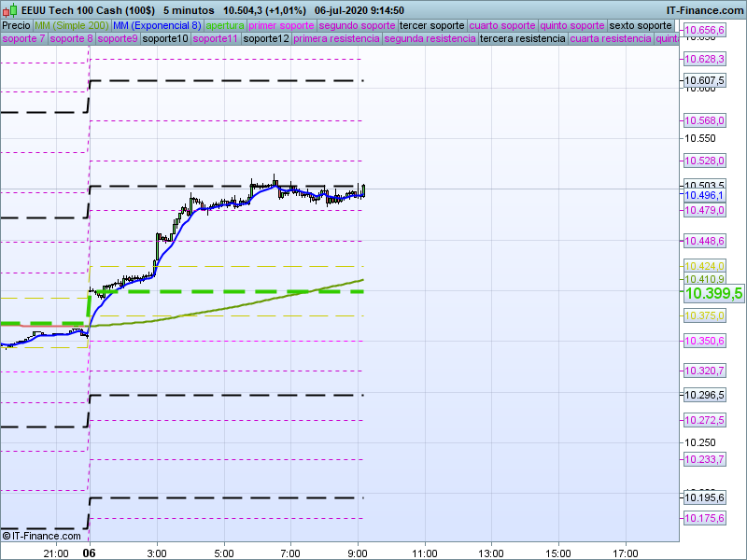
Task: Select the tercera resistencia label
Action: [x=521, y=39]
